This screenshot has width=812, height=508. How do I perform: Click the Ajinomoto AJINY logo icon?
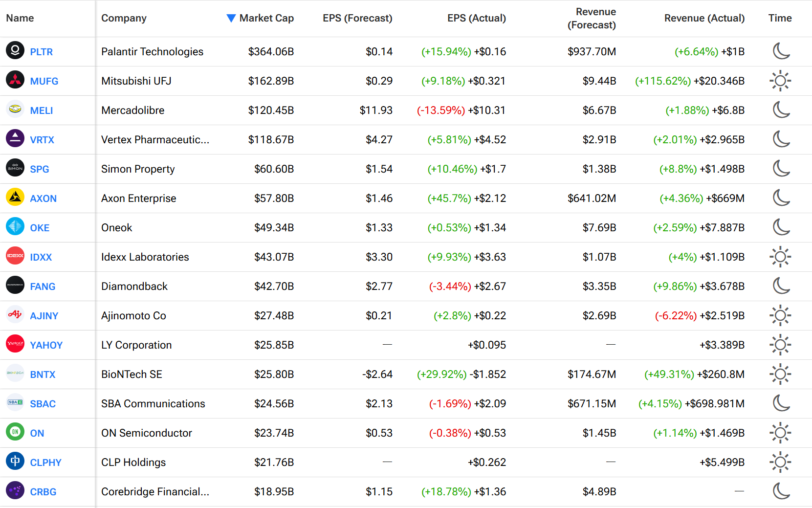15,314
